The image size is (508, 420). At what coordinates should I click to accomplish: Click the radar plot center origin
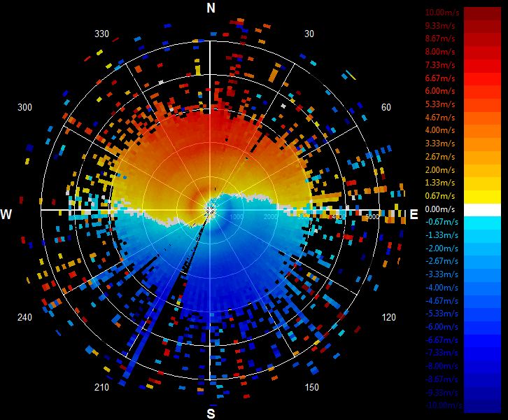(x=210, y=210)
